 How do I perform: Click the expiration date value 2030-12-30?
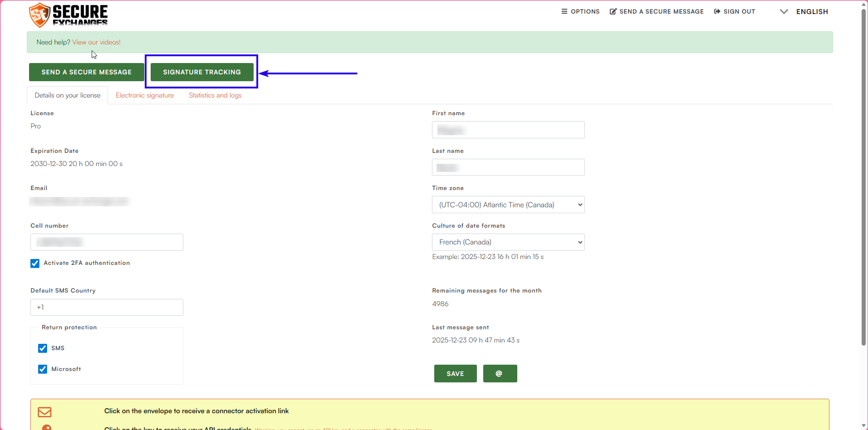76,164
